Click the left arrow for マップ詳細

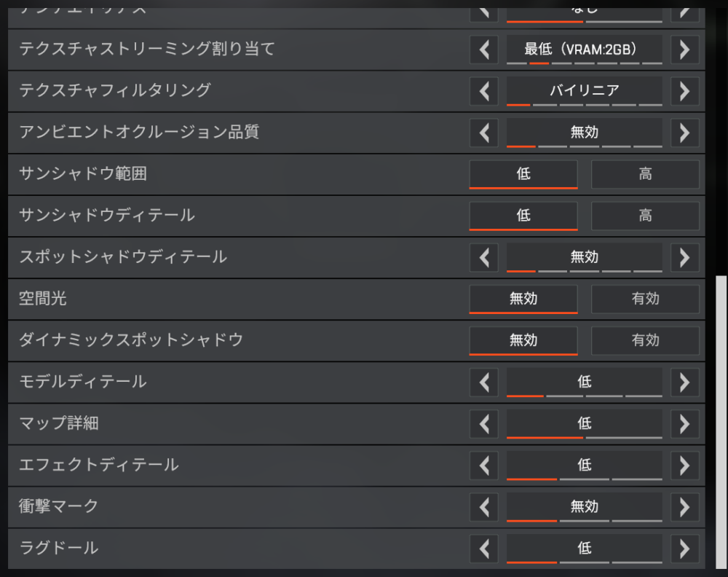click(x=483, y=423)
